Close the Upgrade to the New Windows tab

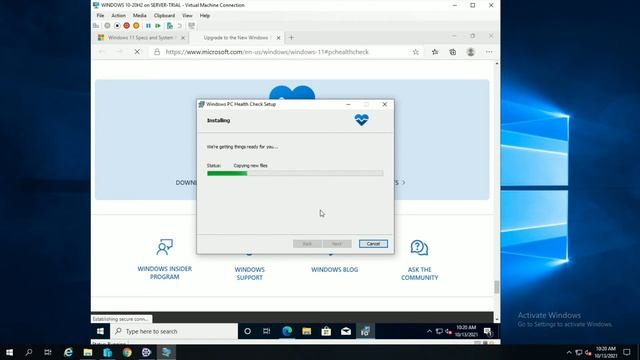278,38
